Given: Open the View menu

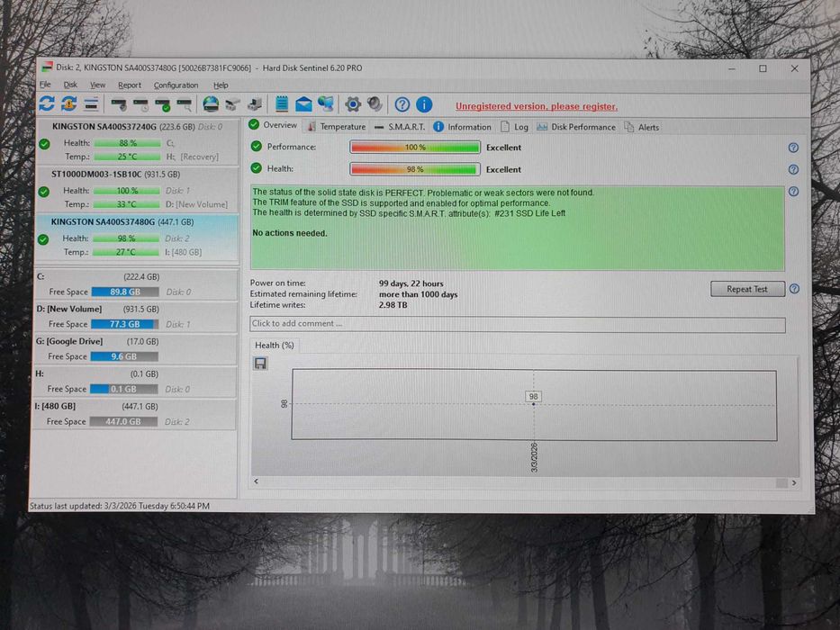Looking at the screenshot, I should point(97,85).
